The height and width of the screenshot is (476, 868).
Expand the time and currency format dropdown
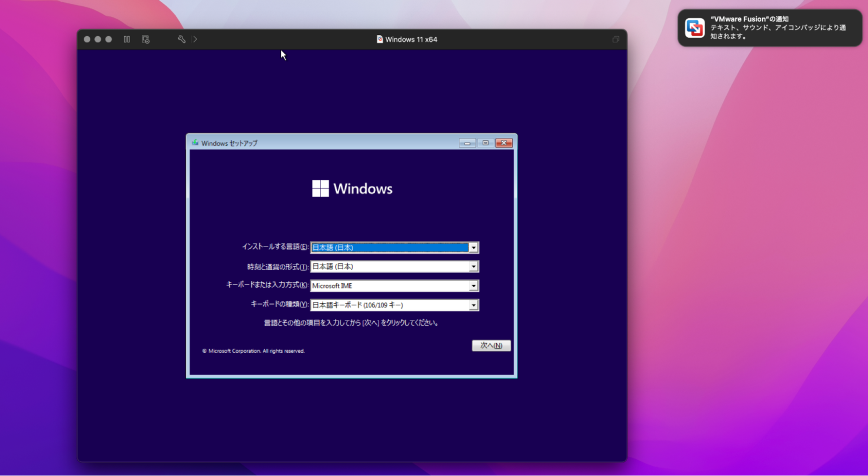point(474,266)
